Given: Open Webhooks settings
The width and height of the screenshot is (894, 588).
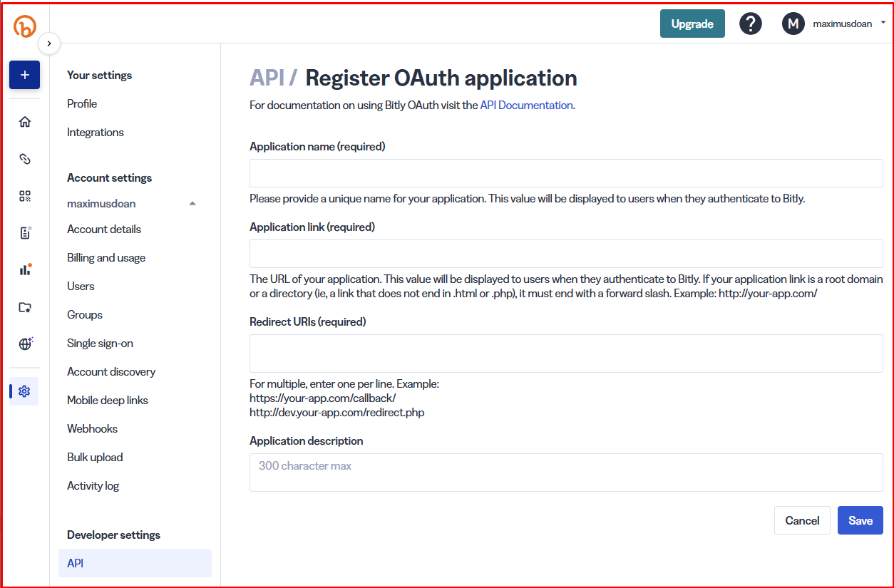Looking at the screenshot, I should pos(92,429).
